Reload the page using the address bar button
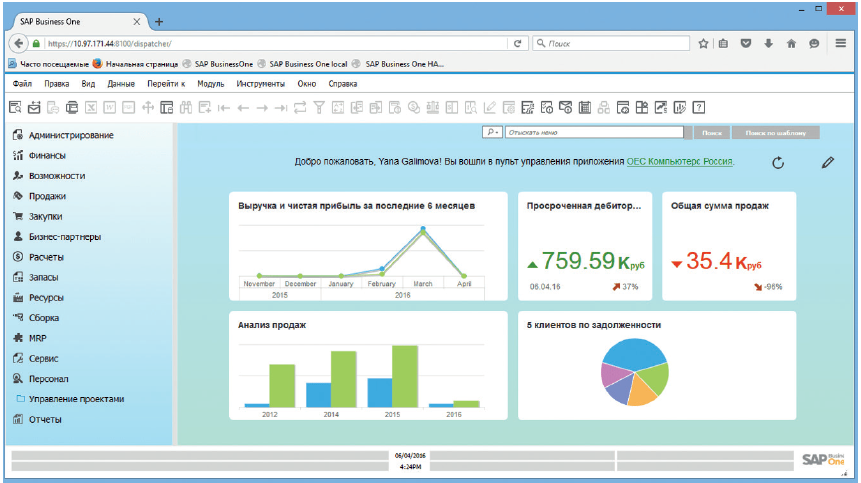The width and height of the screenshot is (861, 483). click(517, 43)
